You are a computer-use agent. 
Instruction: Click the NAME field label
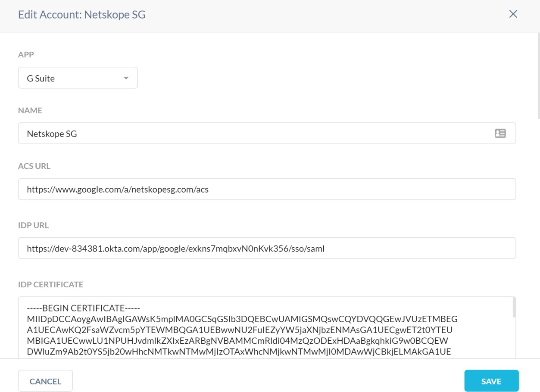pyautogui.click(x=30, y=111)
